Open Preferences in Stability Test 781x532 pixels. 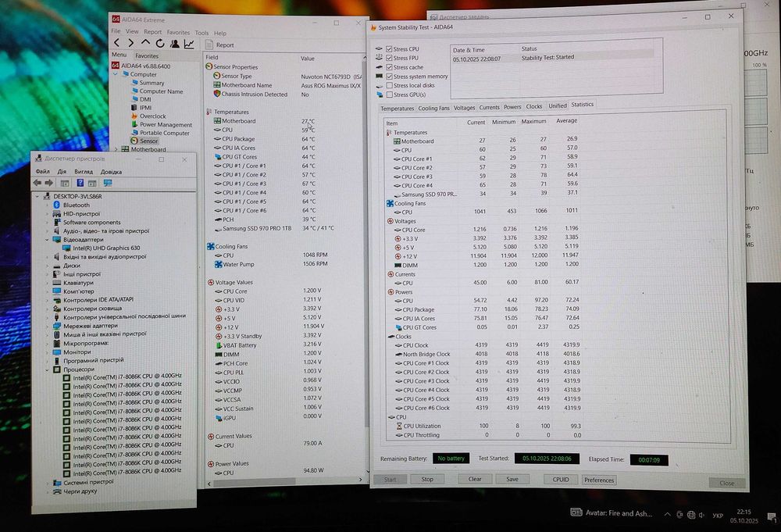coord(599,480)
